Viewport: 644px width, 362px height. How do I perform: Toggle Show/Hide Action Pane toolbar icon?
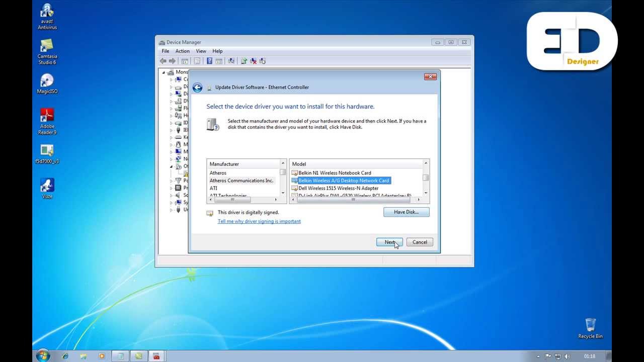(x=219, y=61)
